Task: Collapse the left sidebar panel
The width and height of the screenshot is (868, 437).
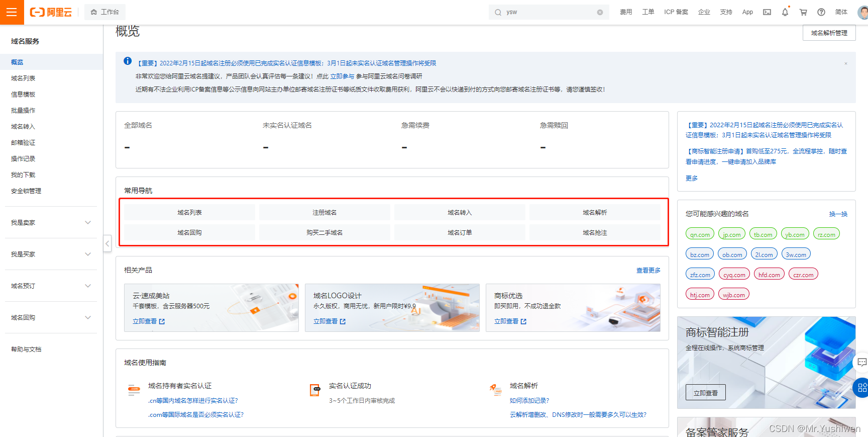Action: (x=107, y=243)
